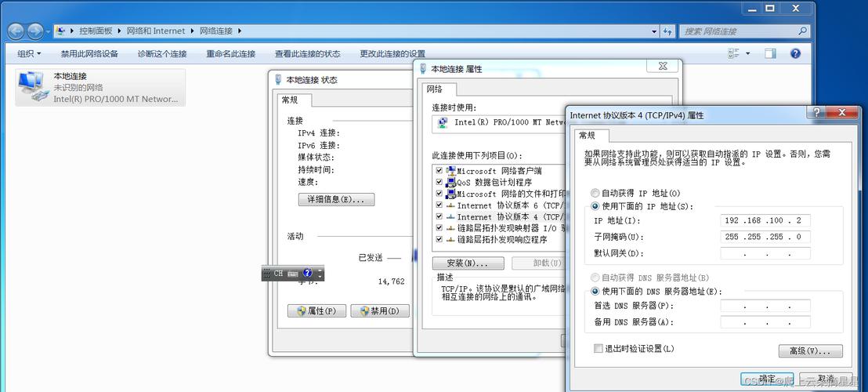Click the refresh button in address bar
Screen dimensions: 868x392
tap(667, 31)
